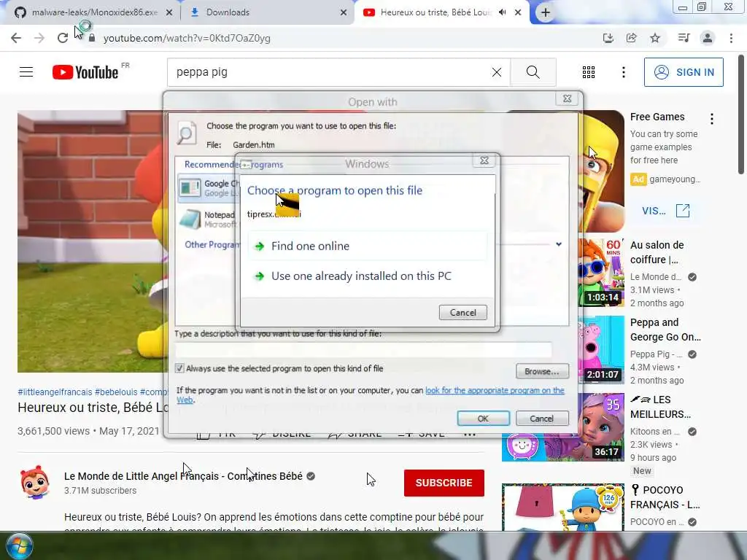The width and height of the screenshot is (747, 560).
Task: Open POCOYO FRANÇAIS video thumbnail
Action: [x=563, y=507]
